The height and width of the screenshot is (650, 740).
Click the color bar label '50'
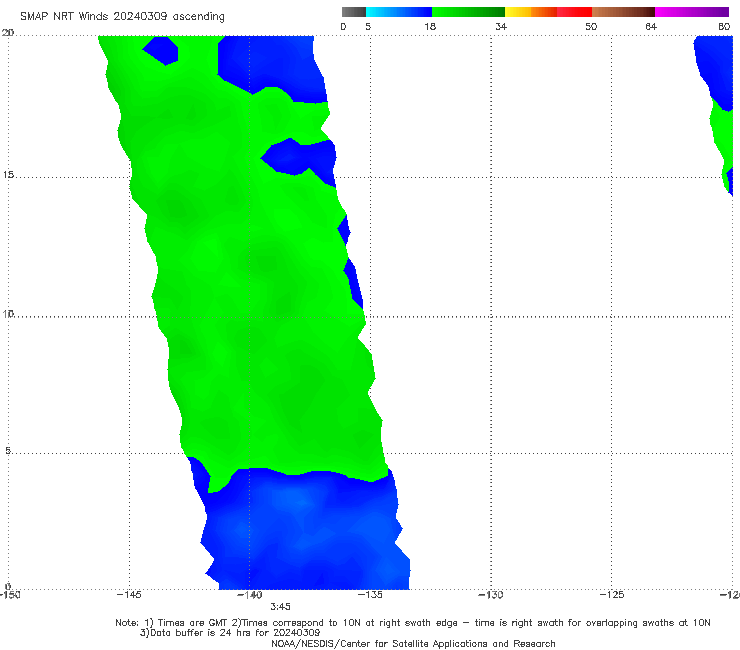(591, 26)
